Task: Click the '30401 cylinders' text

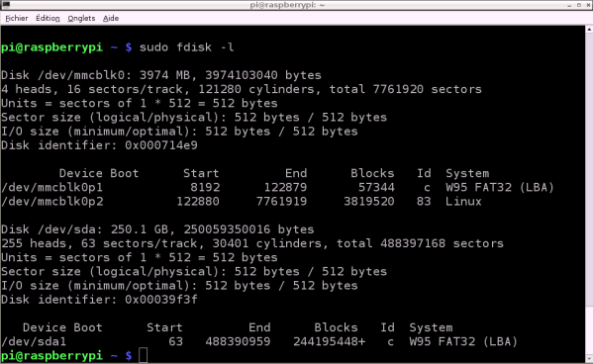Action: tap(267, 243)
